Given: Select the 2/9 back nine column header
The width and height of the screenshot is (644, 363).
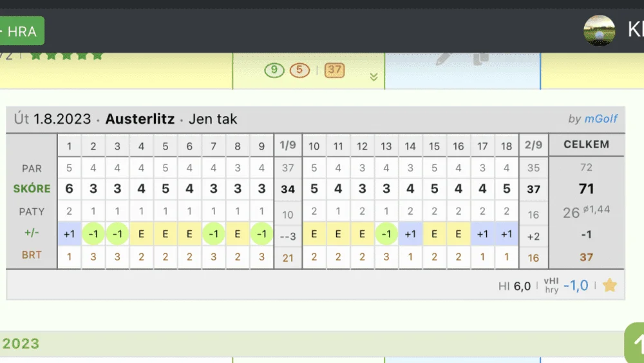Looking at the screenshot, I should [x=533, y=145].
